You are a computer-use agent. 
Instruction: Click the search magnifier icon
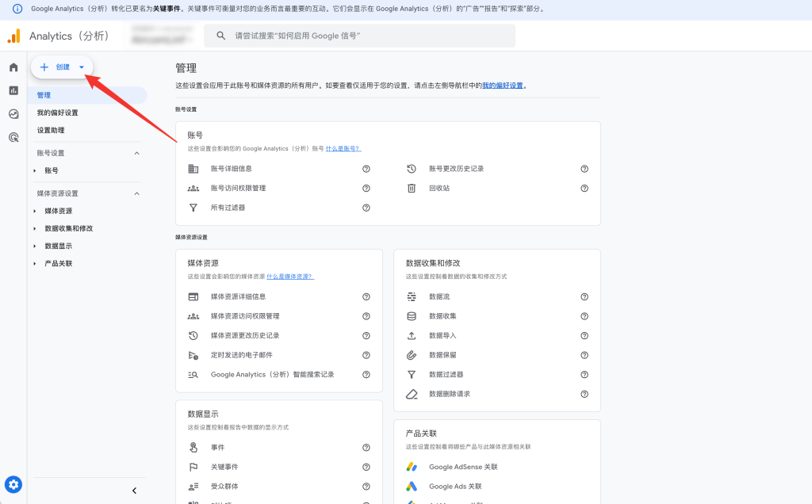220,36
